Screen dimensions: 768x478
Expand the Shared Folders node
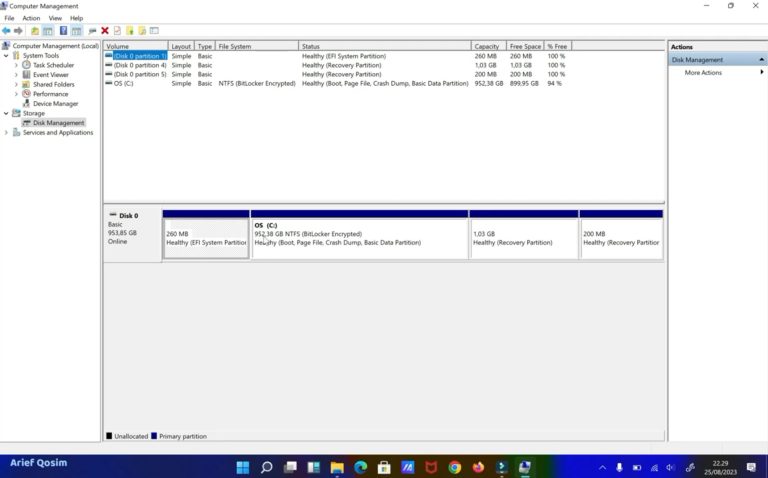[16, 84]
